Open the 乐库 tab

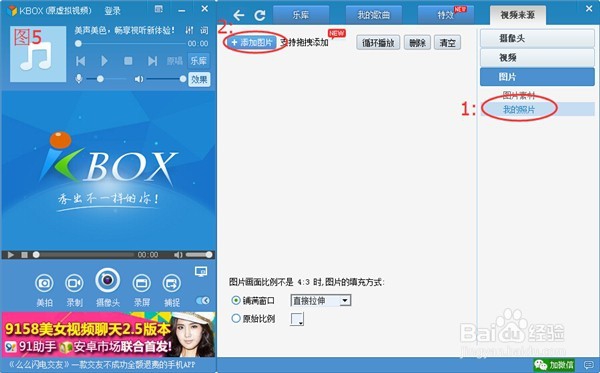pyautogui.click(x=301, y=15)
